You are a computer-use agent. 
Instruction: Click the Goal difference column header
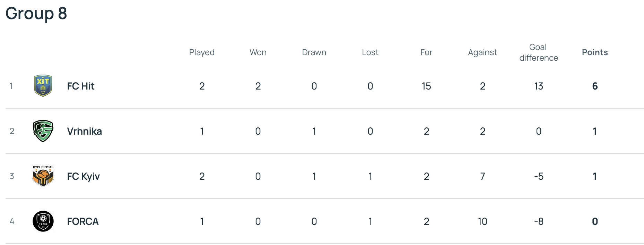(x=539, y=52)
